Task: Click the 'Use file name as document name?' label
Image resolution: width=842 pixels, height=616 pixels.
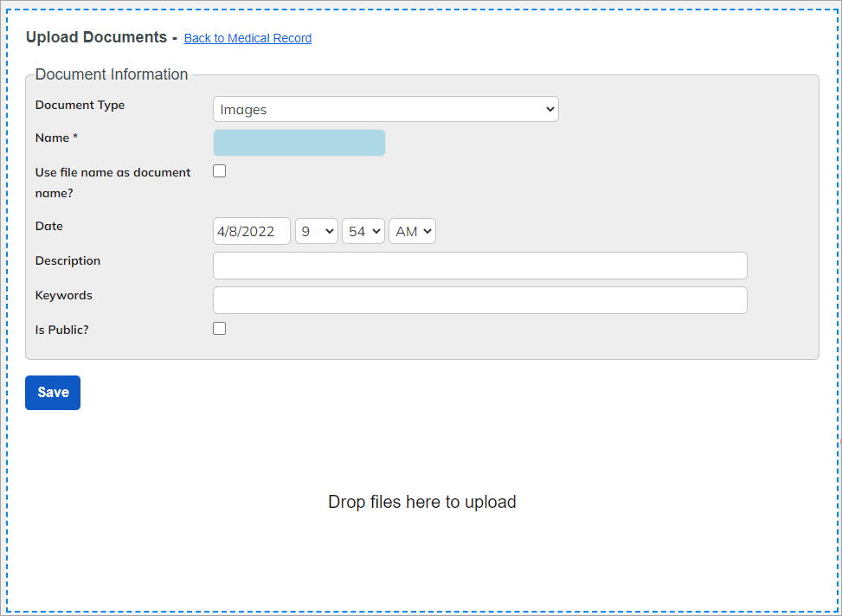Action: coord(112,183)
